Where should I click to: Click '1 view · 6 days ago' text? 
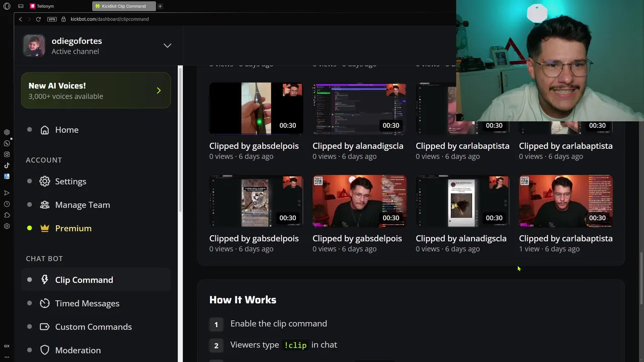tap(549, 249)
